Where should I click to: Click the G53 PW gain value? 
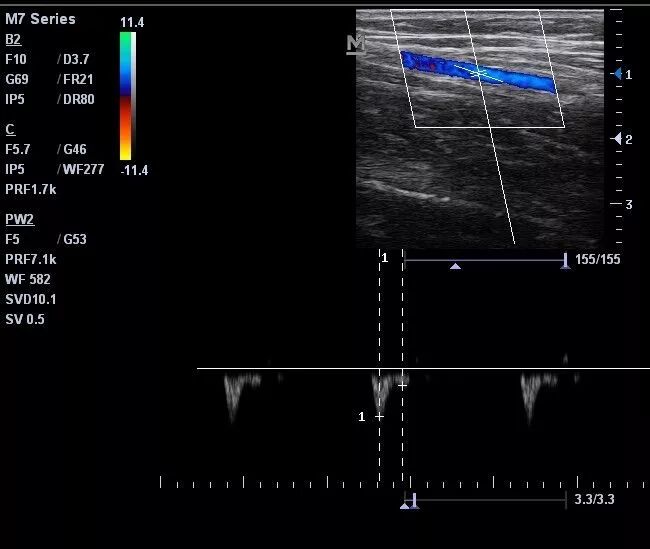pos(75,239)
